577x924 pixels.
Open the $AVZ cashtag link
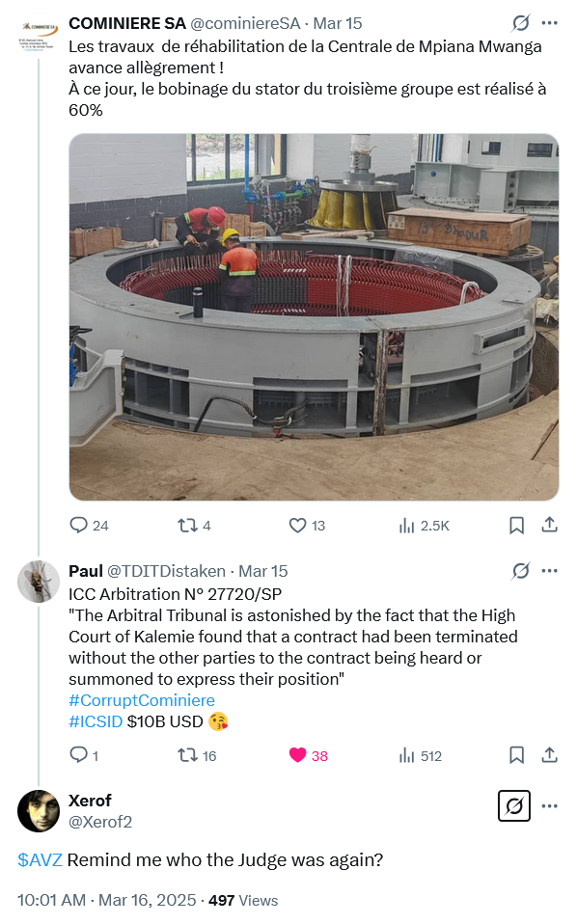pyautogui.click(x=40, y=859)
